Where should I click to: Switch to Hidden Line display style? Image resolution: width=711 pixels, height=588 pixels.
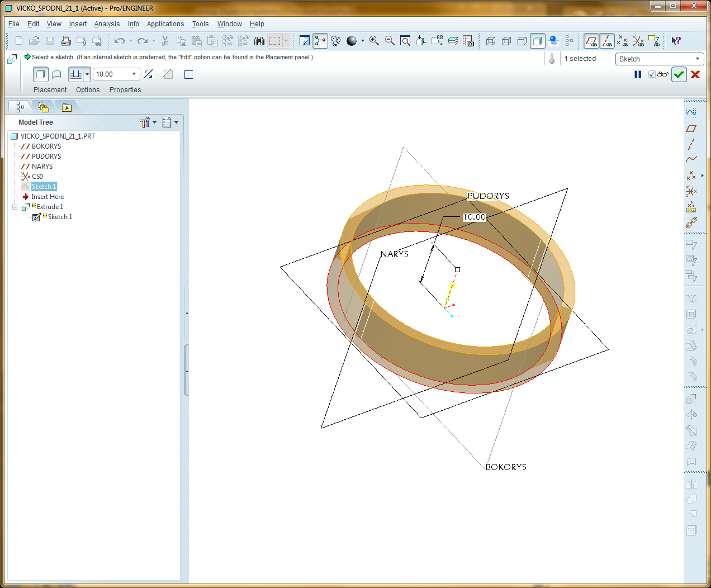tap(506, 41)
